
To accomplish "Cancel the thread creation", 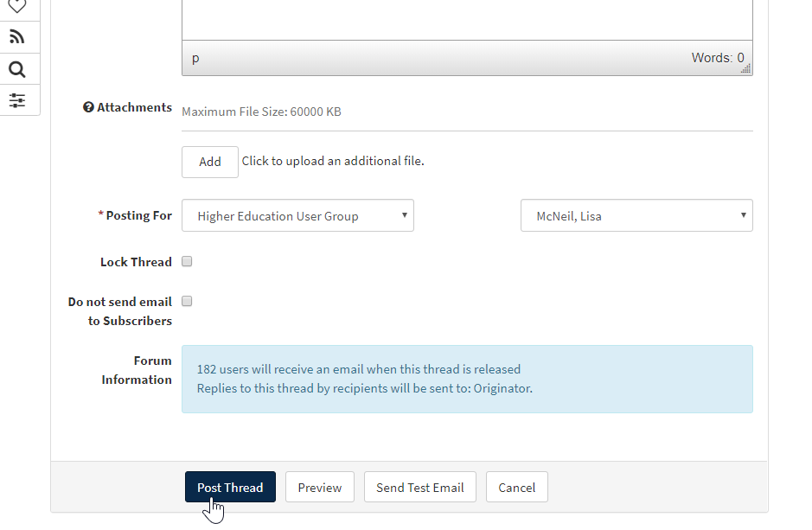I will (517, 488).
